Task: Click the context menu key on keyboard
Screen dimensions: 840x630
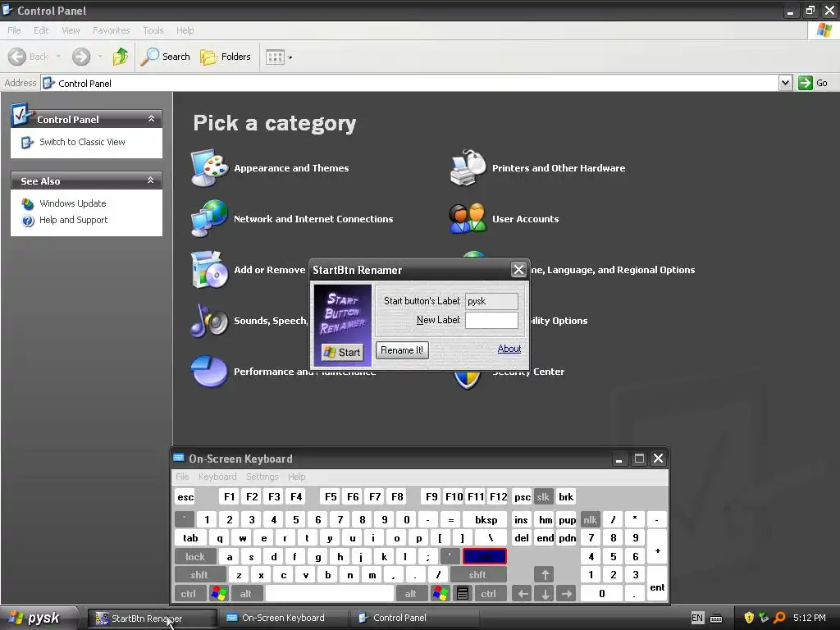Action: click(463, 594)
